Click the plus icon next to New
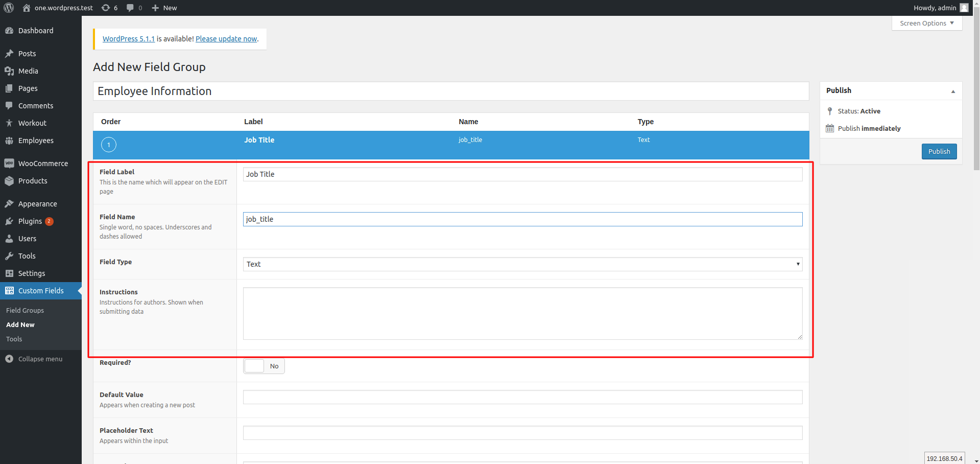Screen dimensions: 980x464 [x=156, y=8]
